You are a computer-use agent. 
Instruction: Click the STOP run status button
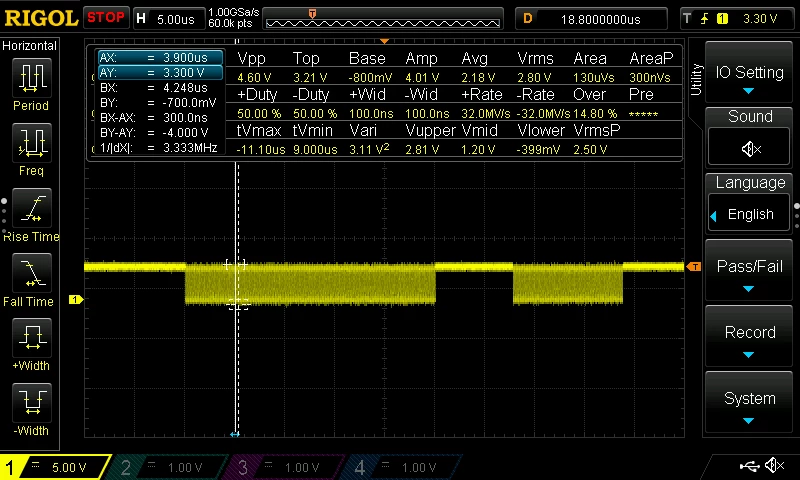tap(106, 18)
